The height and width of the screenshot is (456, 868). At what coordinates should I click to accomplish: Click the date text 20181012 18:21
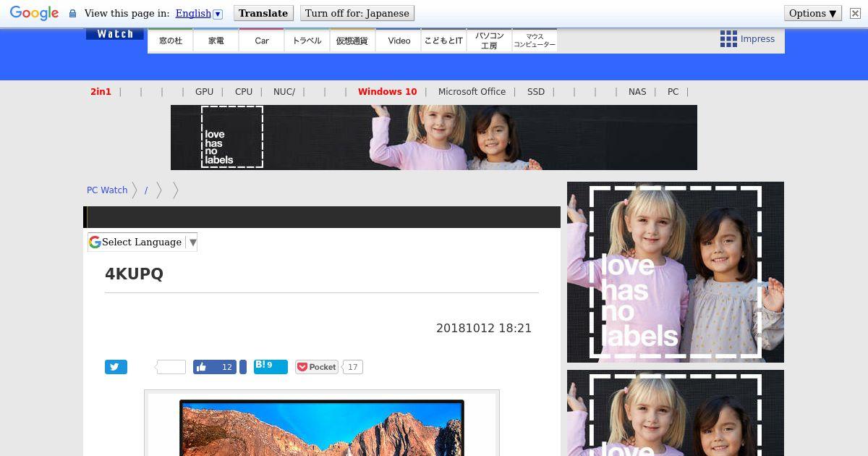(484, 328)
